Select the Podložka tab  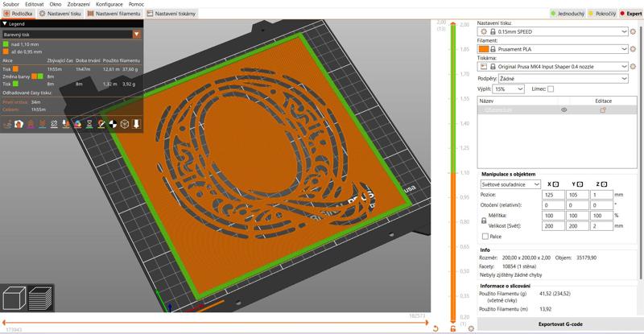(18, 14)
